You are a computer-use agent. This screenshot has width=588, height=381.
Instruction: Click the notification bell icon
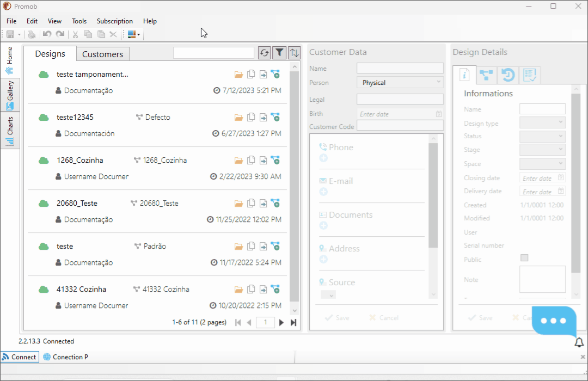pyautogui.click(x=579, y=342)
